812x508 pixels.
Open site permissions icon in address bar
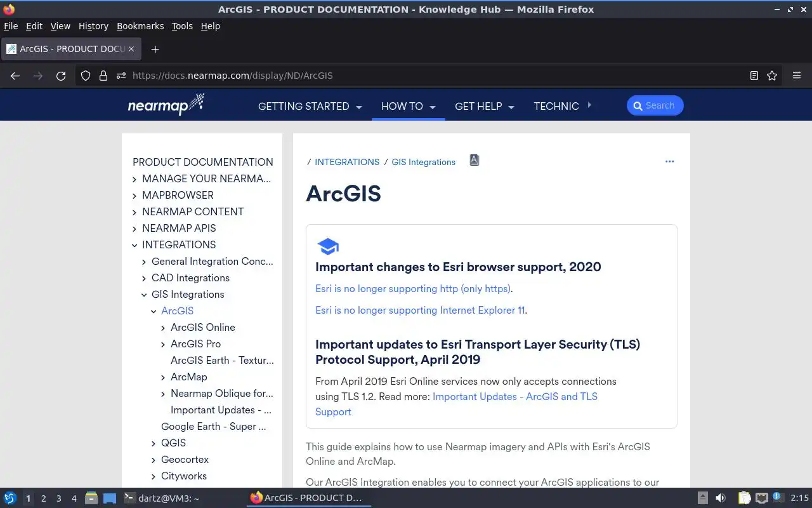[121, 76]
